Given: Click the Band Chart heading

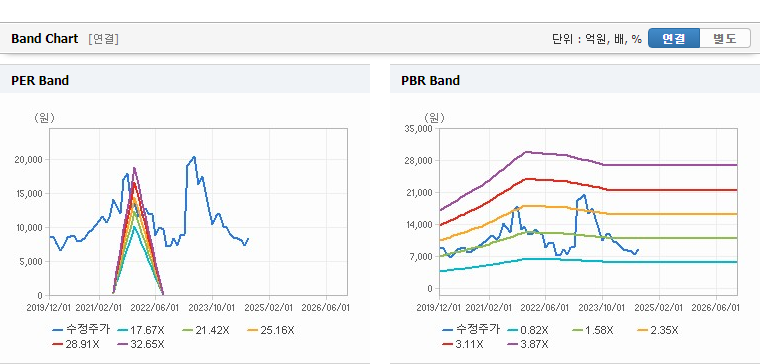Looking at the screenshot, I should [45, 39].
